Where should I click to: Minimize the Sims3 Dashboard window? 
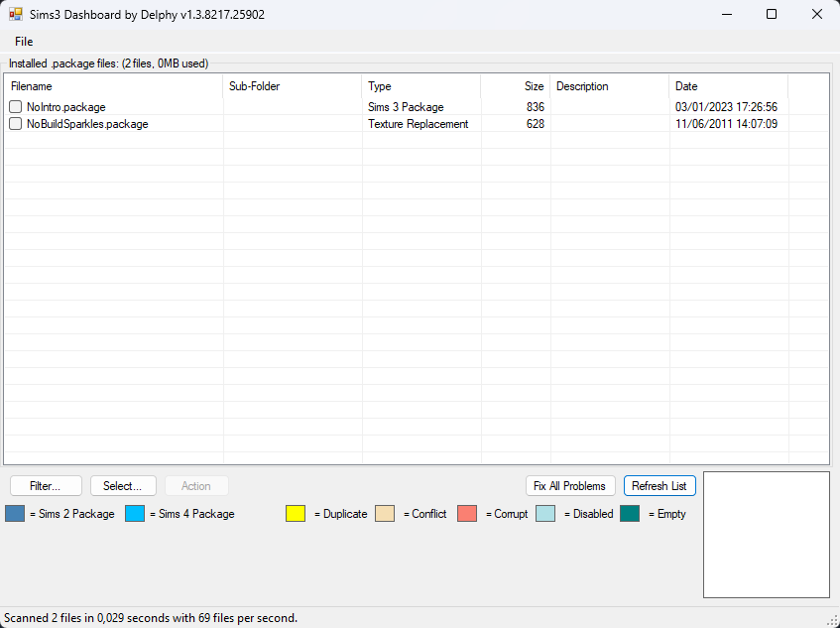click(726, 14)
